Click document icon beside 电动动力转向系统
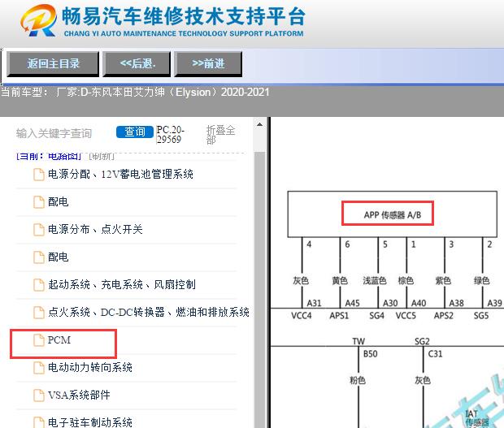Viewport: 504px width, 428px height. coord(39,368)
